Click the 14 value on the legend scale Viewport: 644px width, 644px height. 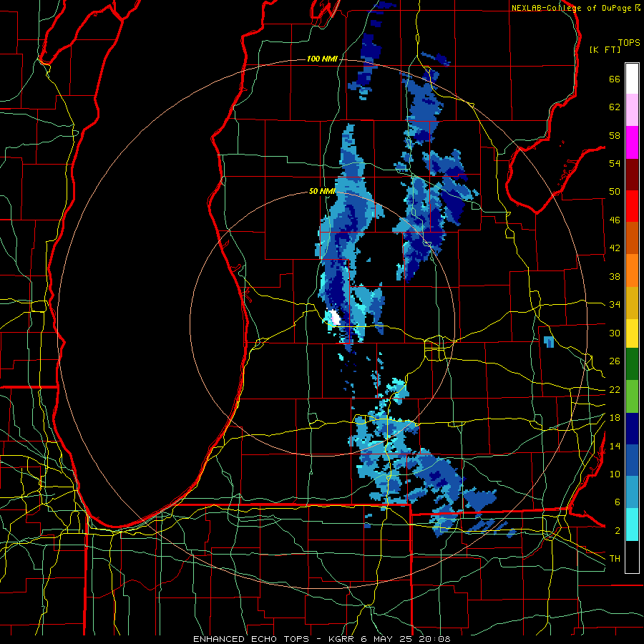(615, 446)
